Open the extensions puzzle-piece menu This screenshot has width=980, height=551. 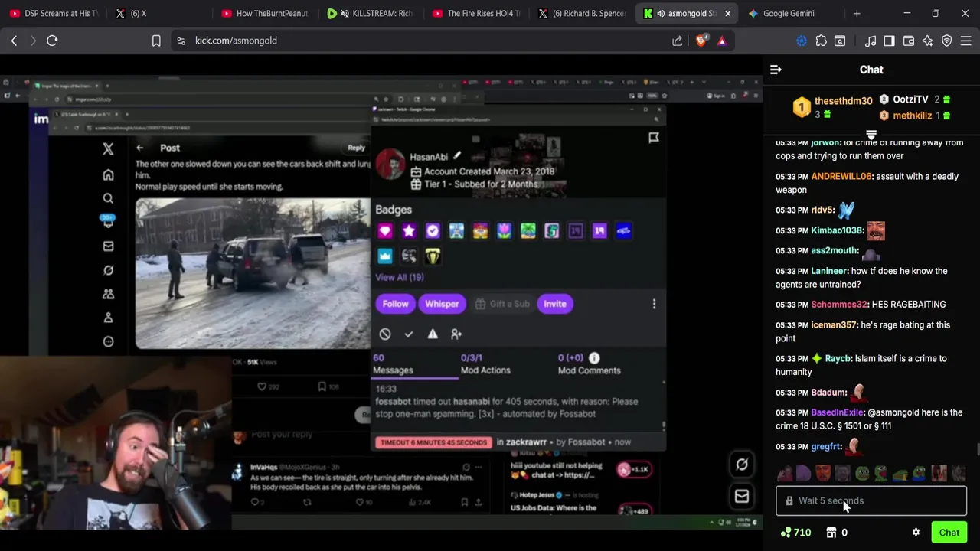pos(822,41)
